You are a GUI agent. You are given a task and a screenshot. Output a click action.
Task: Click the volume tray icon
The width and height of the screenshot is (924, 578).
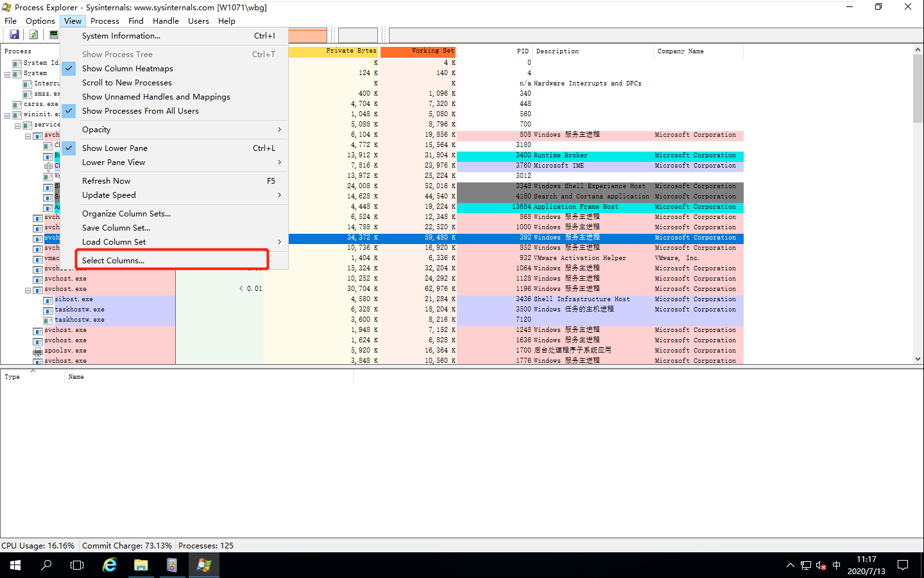tap(821, 565)
